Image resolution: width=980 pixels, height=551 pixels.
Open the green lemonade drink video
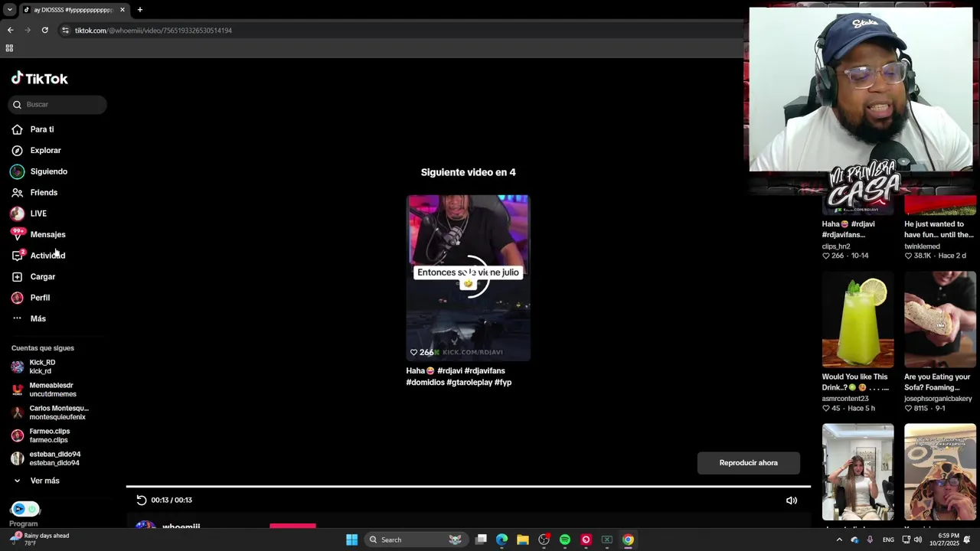[x=857, y=319]
